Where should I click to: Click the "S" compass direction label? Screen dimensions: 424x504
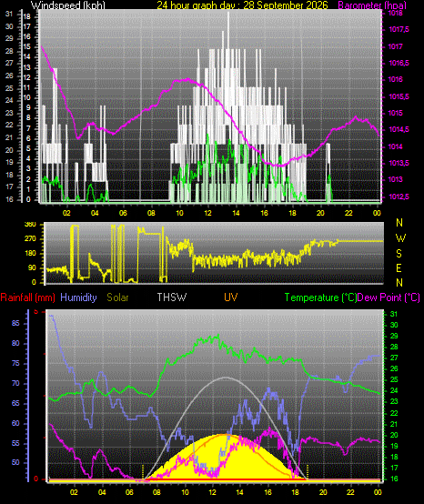[399, 254]
